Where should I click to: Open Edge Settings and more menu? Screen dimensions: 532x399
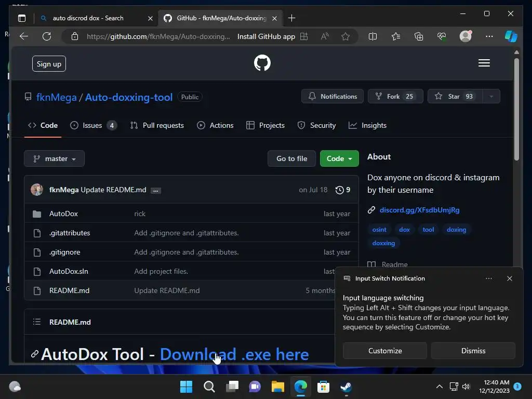[x=489, y=36]
